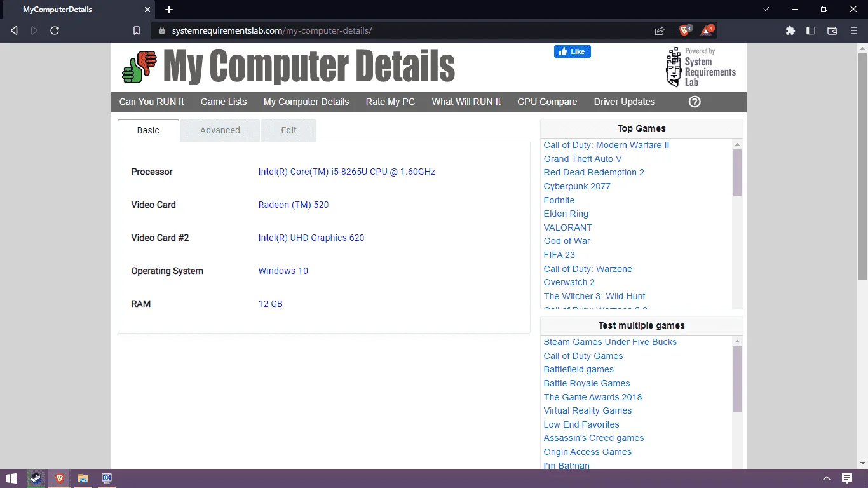Switch to the Advanced tab
This screenshot has height=488, width=868.
tap(220, 130)
